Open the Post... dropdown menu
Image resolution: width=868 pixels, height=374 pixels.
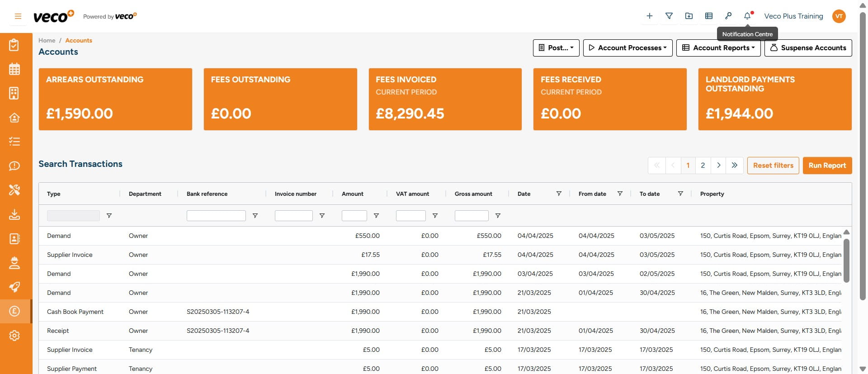[556, 48]
